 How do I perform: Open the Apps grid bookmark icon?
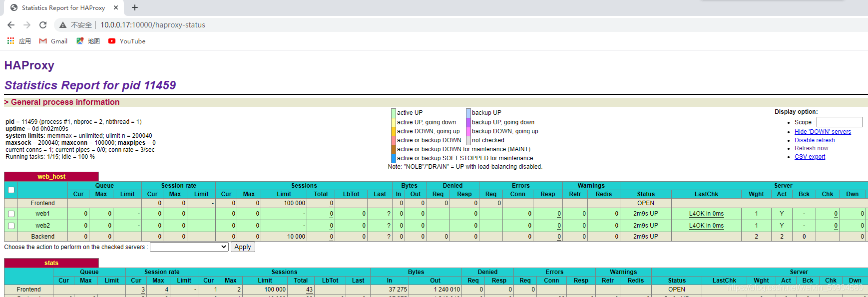(10, 41)
